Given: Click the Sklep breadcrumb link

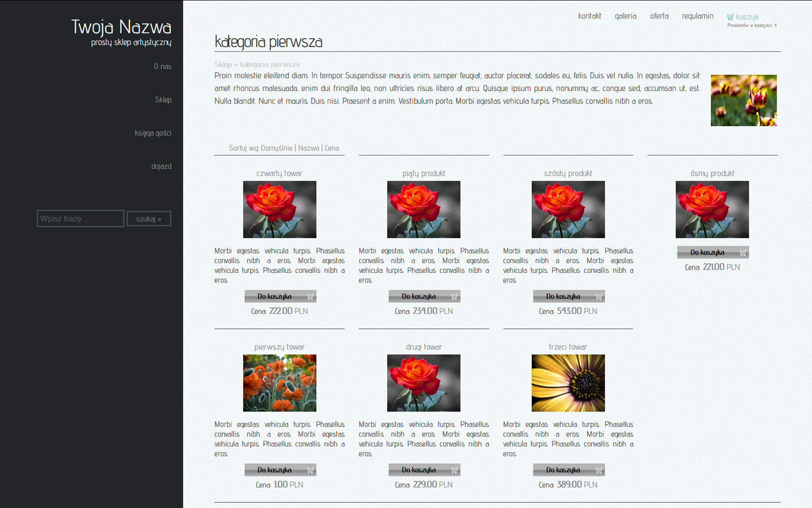Looking at the screenshot, I should 222,65.
